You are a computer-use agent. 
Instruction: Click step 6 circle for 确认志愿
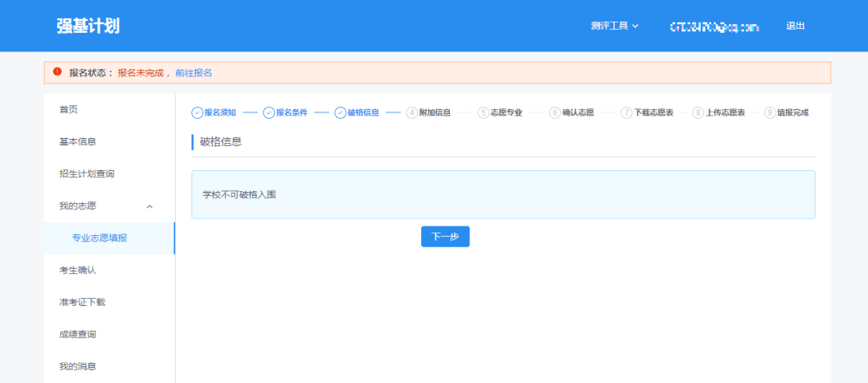555,112
